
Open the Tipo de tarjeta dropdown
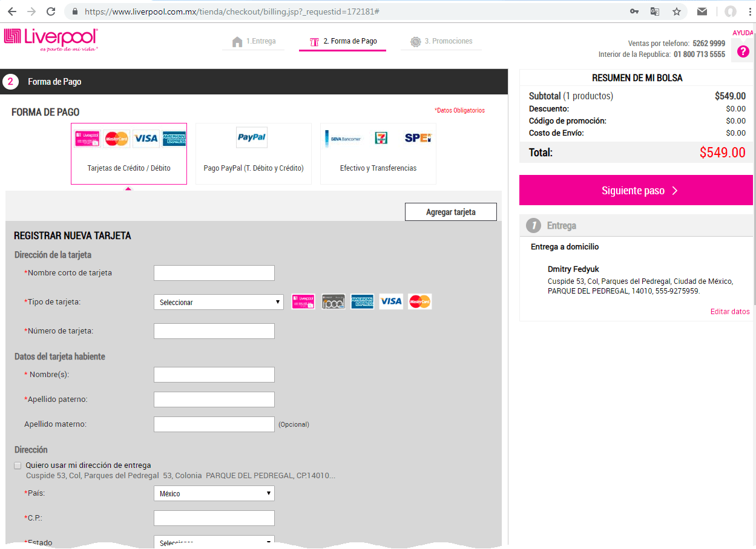(219, 302)
